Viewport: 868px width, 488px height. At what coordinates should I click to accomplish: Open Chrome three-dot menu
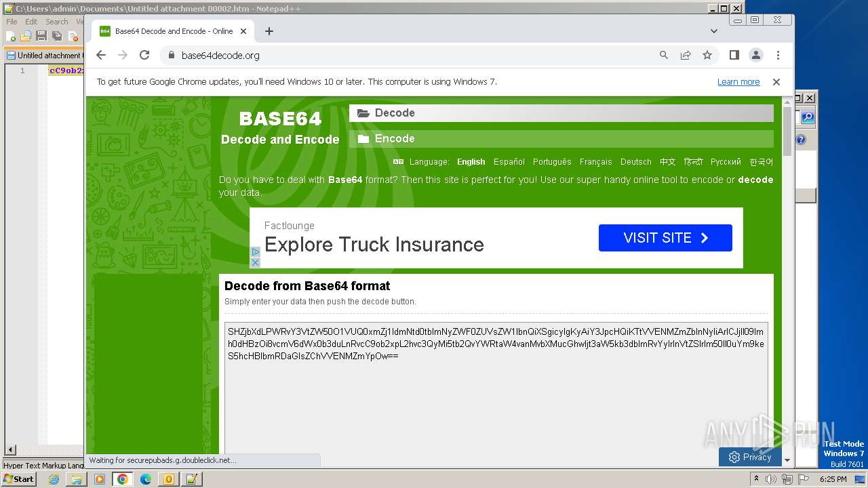(x=778, y=55)
